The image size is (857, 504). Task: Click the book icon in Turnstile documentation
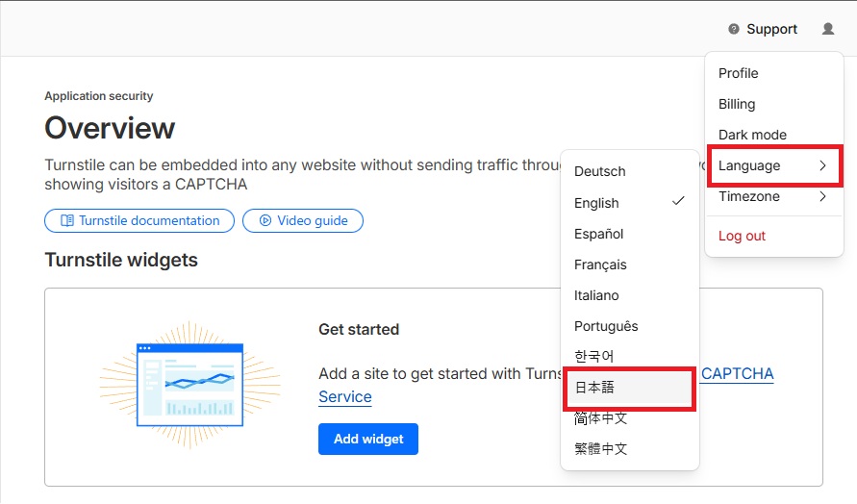pyautogui.click(x=66, y=220)
